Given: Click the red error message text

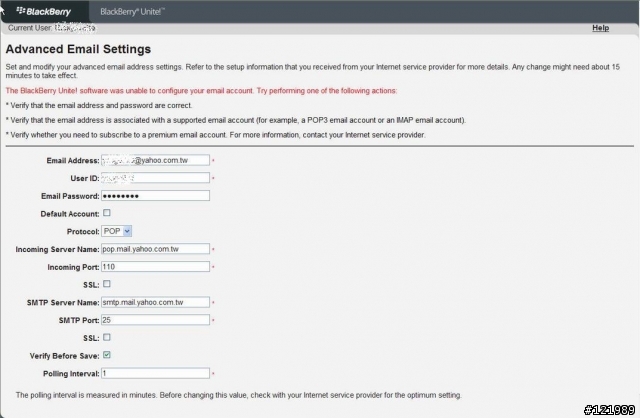Looking at the screenshot, I should point(201,91).
